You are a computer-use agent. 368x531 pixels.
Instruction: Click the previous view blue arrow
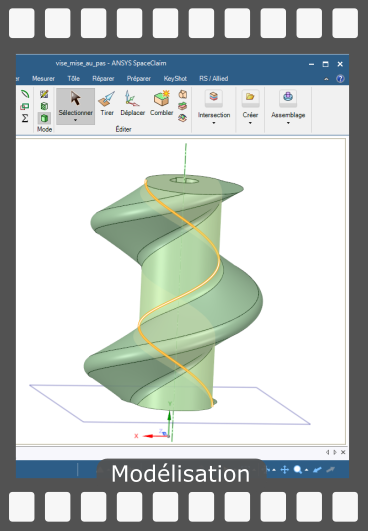[317, 470]
